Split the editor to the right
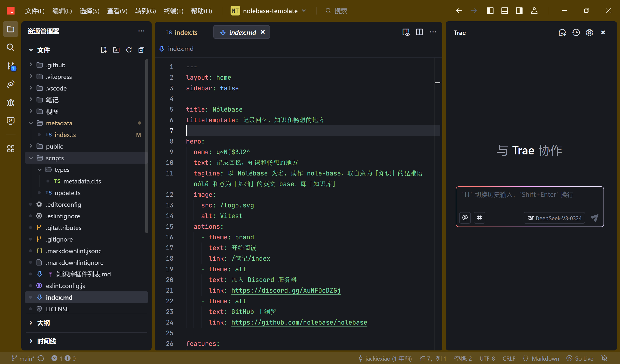Screen dimensions: 620x364 point(419,32)
